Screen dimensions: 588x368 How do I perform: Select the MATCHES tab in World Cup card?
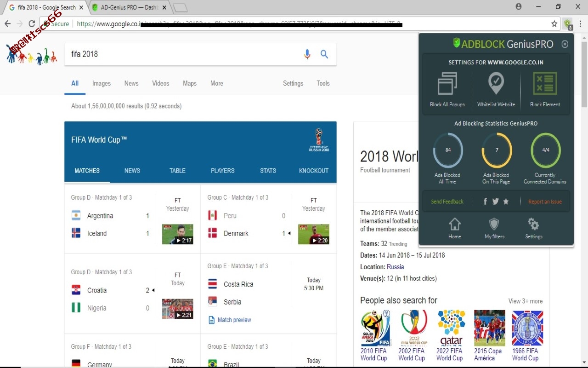pos(87,171)
